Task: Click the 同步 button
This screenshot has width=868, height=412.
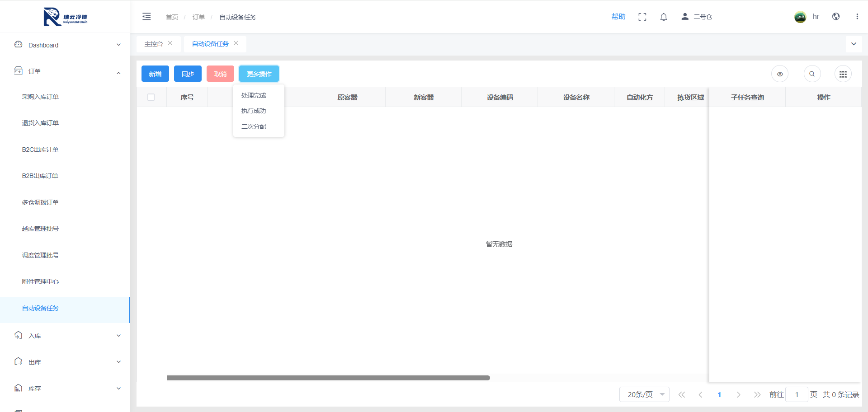Action: tap(188, 74)
